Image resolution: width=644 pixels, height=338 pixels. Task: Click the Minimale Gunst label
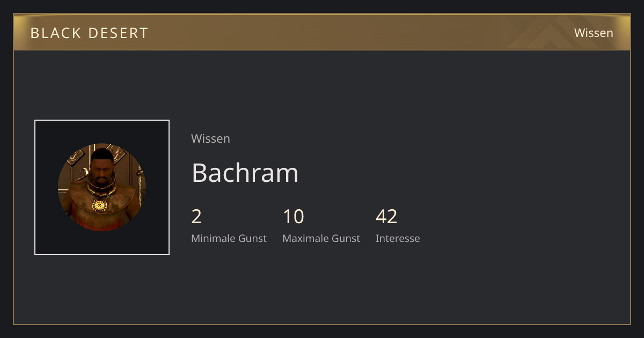pyautogui.click(x=229, y=239)
